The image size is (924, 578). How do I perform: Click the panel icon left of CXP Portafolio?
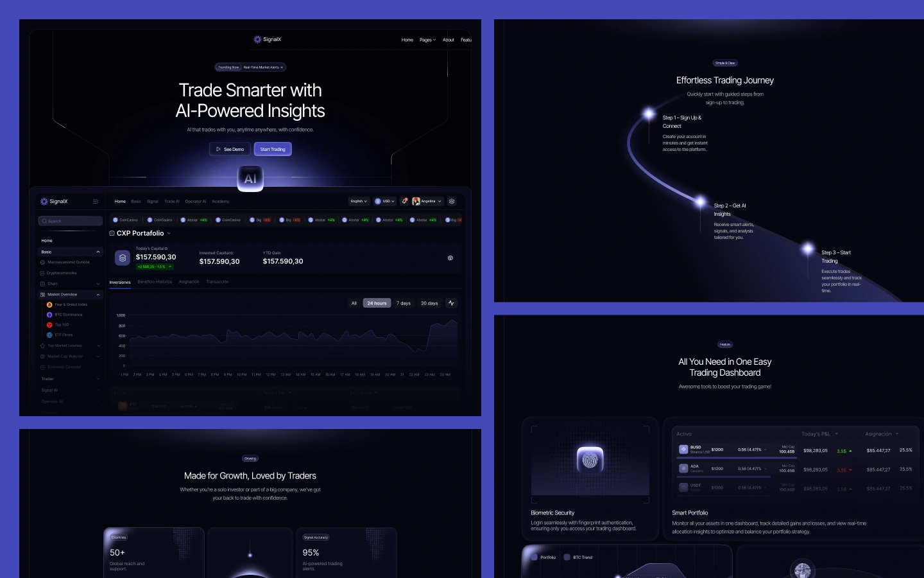pyautogui.click(x=112, y=233)
